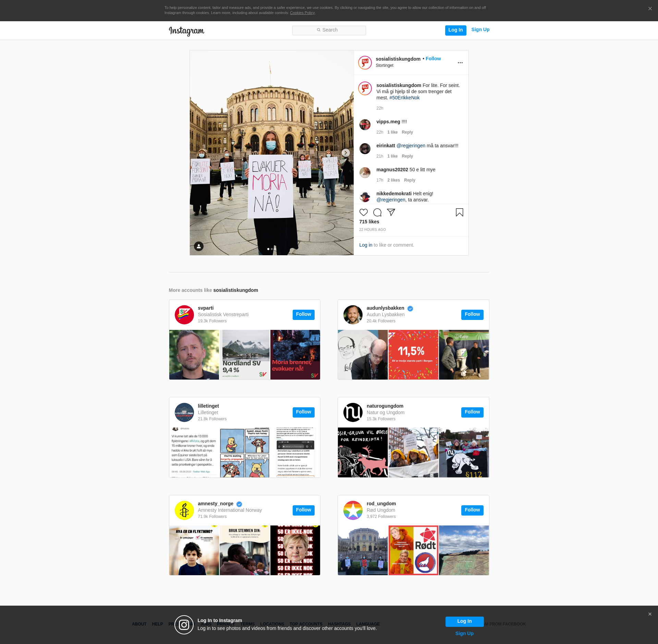This screenshot has height=644, width=658.
Task: Reply to magnus20202 comment
Action: [x=410, y=180]
